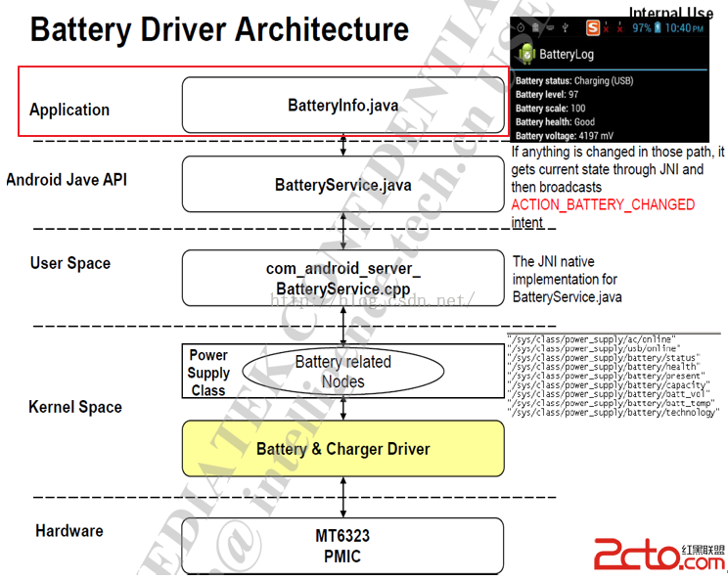The image size is (728, 580).
Task: Click the red ACTION_BATTERY_CHANGED text
Action: [603, 204]
